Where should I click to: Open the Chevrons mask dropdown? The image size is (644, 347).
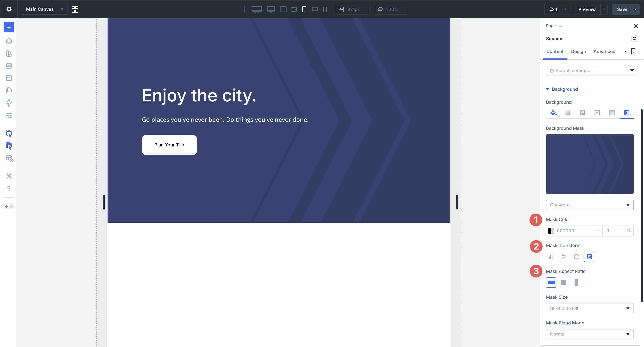coord(589,205)
